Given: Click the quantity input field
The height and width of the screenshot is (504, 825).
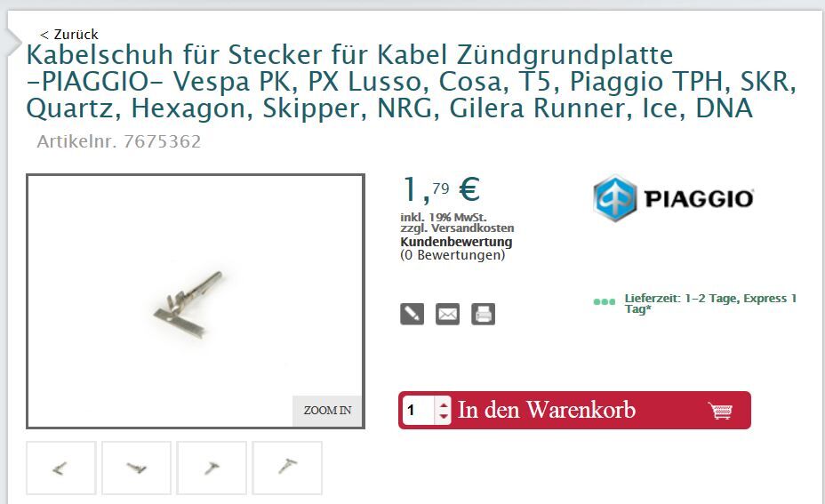Looking at the screenshot, I should (x=419, y=410).
